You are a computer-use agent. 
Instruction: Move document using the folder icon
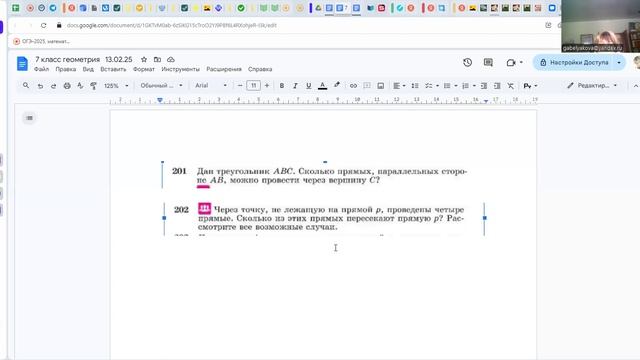point(157,60)
